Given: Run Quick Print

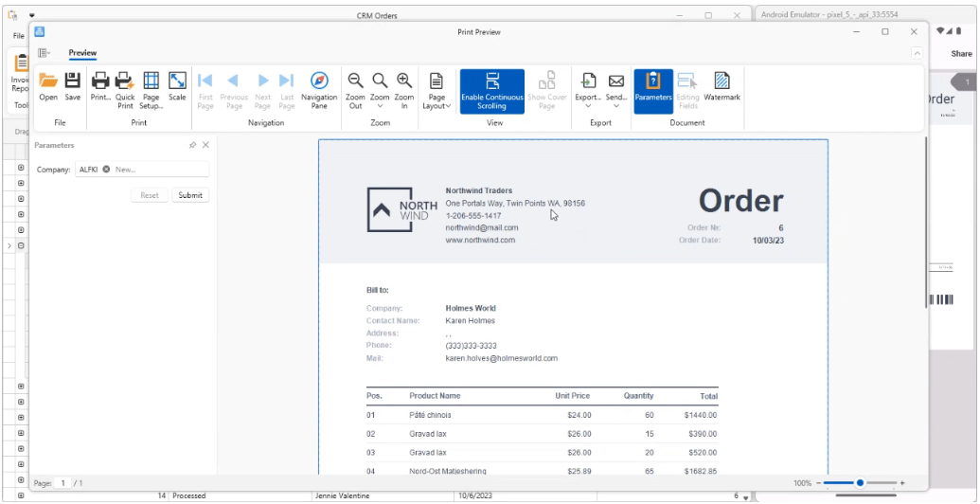Looking at the screenshot, I should click(x=125, y=90).
